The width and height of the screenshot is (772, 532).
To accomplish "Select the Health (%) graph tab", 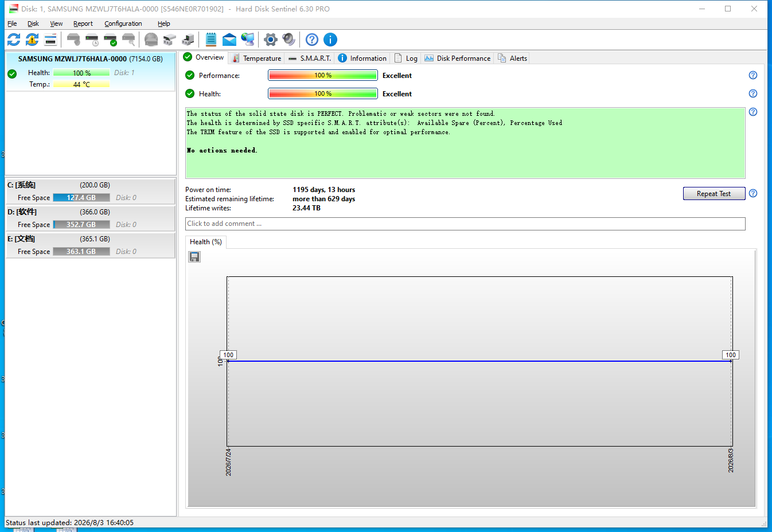I will click(206, 242).
